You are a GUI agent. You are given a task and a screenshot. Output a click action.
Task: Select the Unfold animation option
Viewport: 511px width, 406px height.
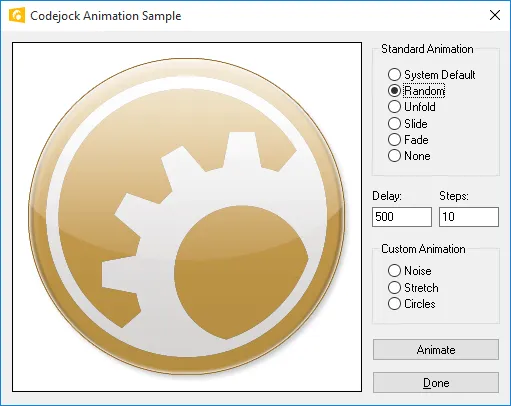click(x=412, y=107)
